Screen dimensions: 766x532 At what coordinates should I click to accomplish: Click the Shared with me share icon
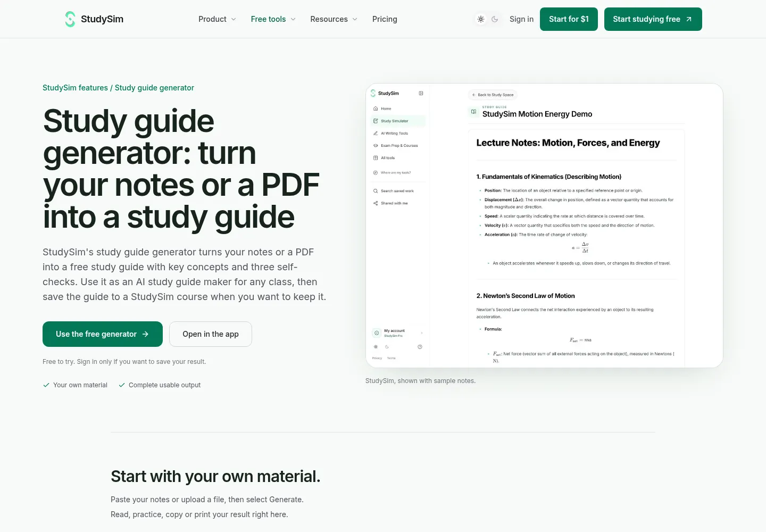point(376,203)
